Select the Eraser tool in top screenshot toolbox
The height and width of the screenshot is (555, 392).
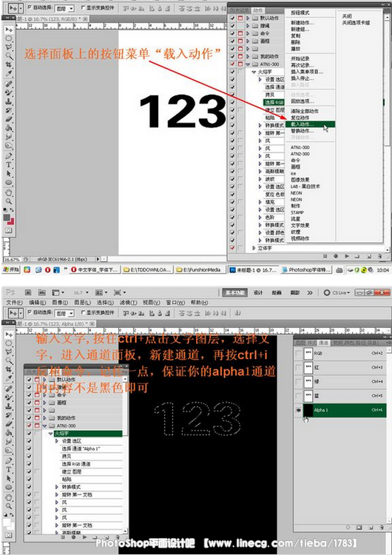(8, 119)
